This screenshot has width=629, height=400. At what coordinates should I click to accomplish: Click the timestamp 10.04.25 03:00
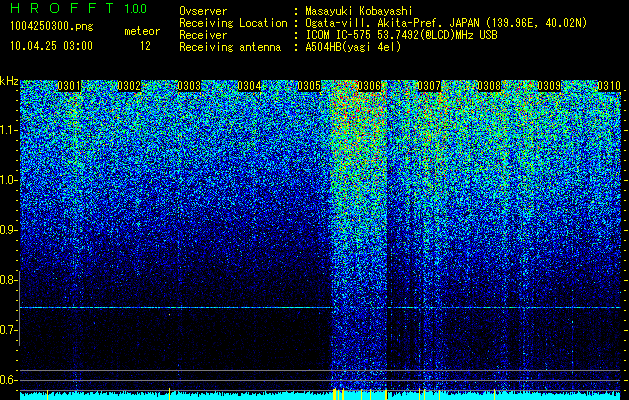51,46
